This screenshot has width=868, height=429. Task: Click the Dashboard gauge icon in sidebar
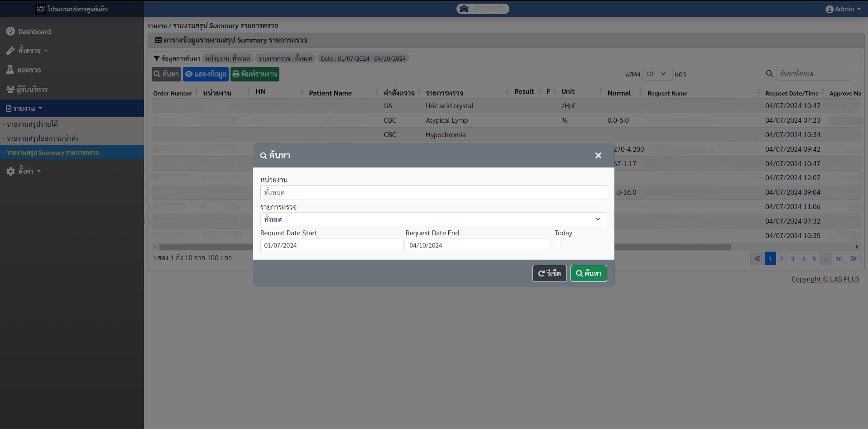[x=10, y=31]
